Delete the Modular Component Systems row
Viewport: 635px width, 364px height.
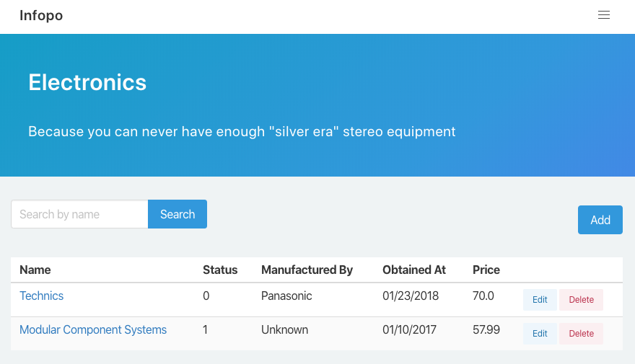tap(581, 334)
